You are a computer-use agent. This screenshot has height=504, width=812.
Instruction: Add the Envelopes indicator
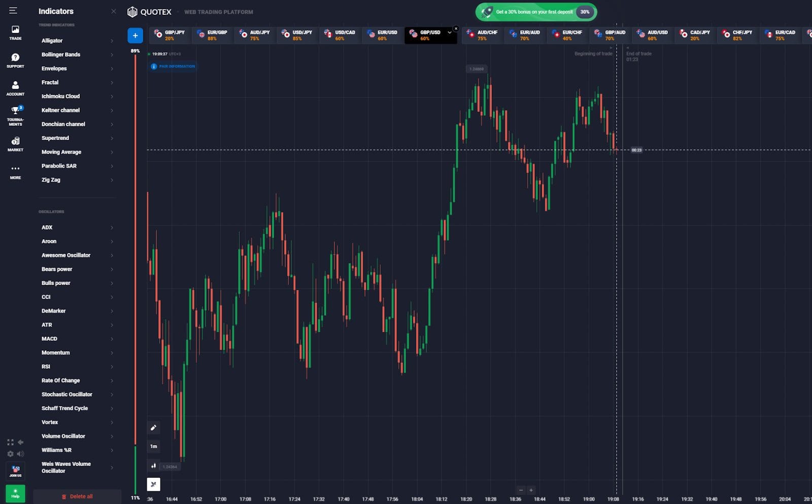[x=77, y=68]
